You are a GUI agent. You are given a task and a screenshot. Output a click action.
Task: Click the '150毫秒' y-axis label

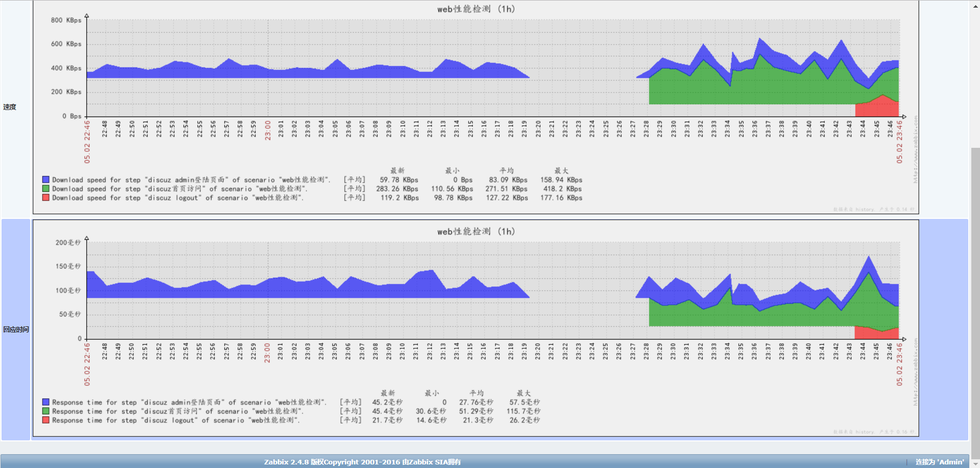point(68,266)
